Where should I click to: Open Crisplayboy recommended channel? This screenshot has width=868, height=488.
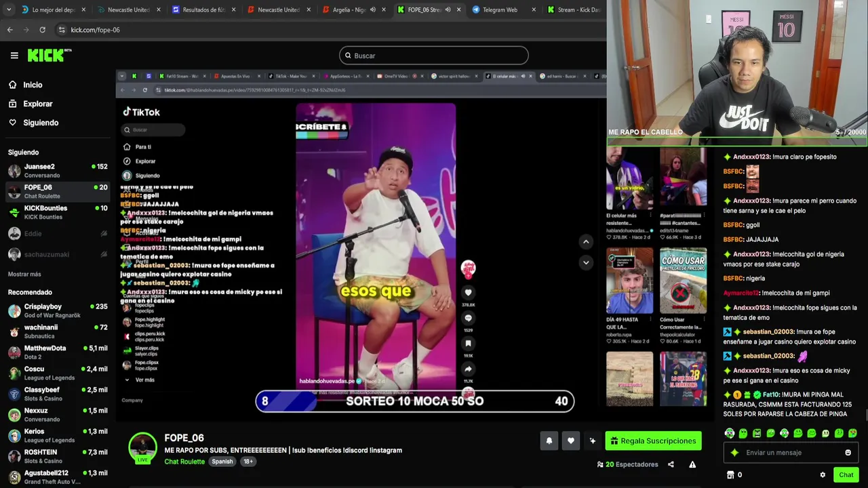click(x=58, y=310)
